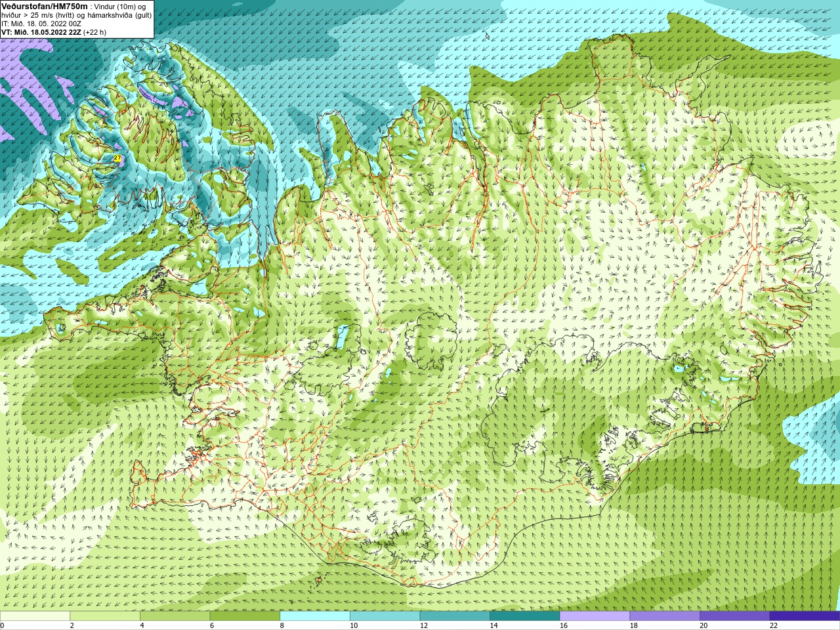Pick the dark indigo 22+ legend swatch
Screen dimensions: 840x630
click(805, 616)
